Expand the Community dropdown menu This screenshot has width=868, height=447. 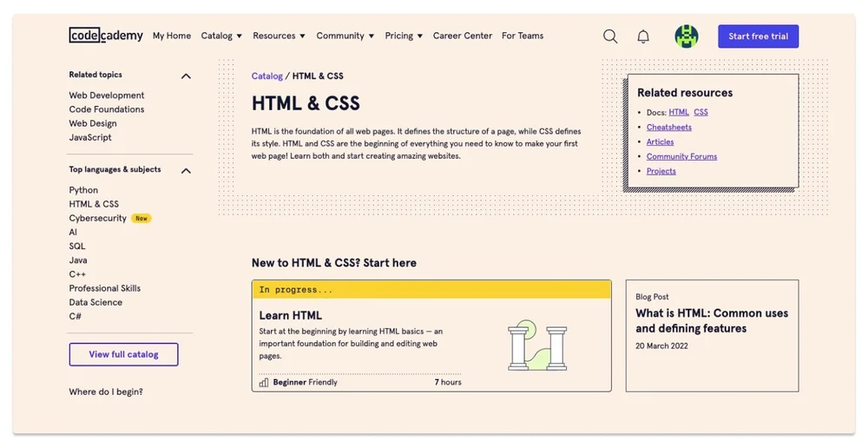[345, 36]
